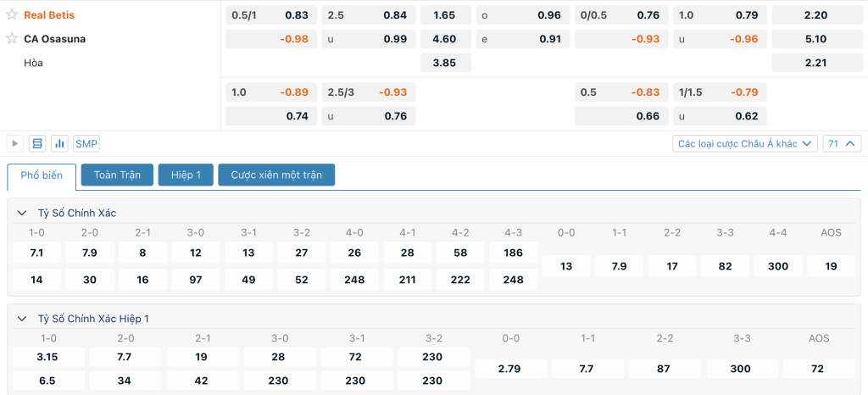Choose even total at e 0.91
The width and height of the screenshot is (868, 395).
(522, 39)
